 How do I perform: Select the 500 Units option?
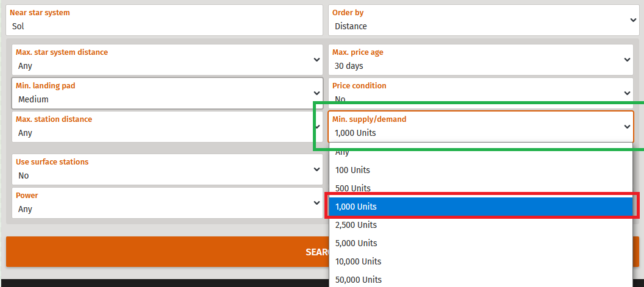pyautogui.click(x=480, y=188)
